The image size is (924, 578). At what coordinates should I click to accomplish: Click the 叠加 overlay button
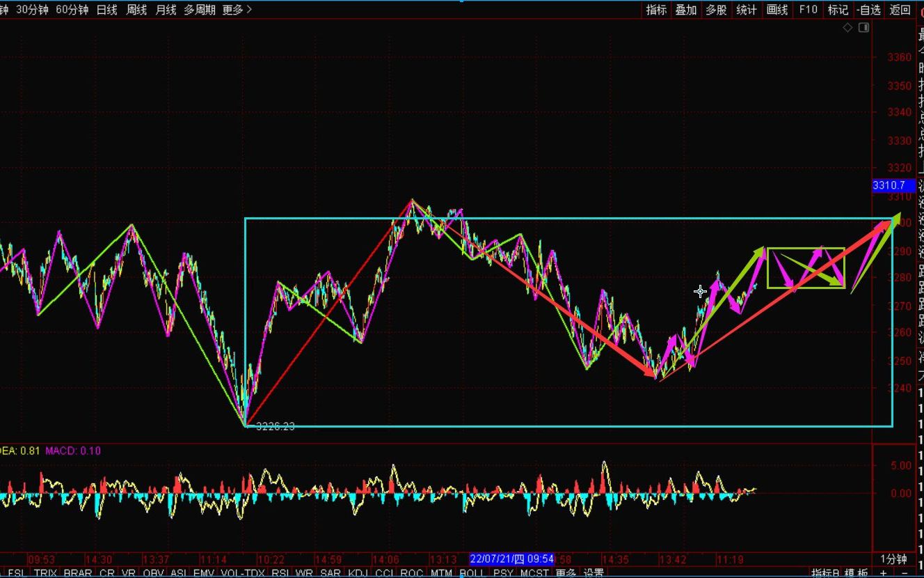(686, 10)
